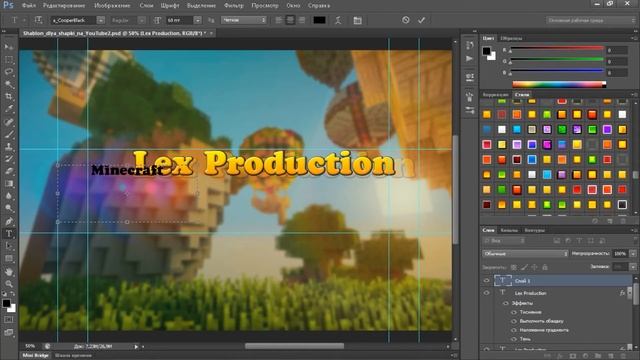
Task: Select the Eraser tool
Action: pyautogui.click(x=9, y=171)
